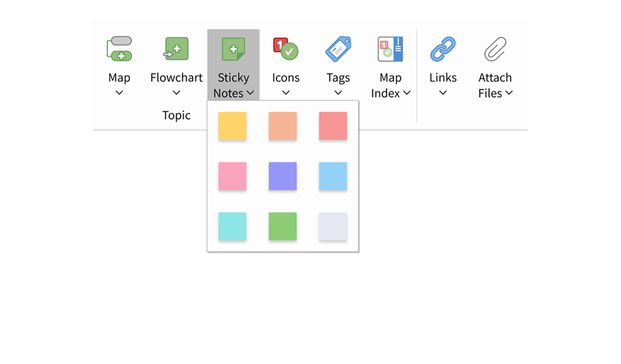Click the Map topic icon
This screenshot has width=621, height=364.
(x=119, y=49)
